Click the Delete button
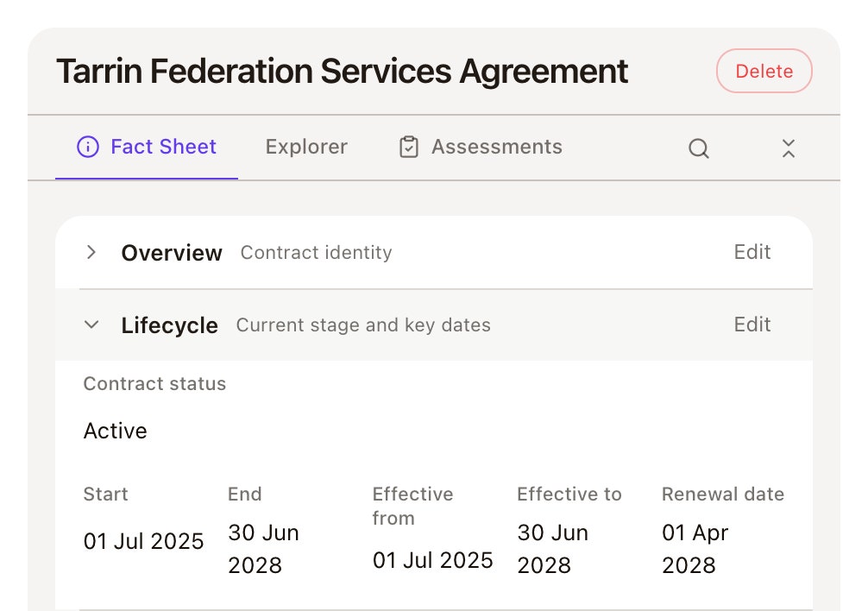The height and width of the screenshot is (611, 868). pyautogui.click(x=764, y=71)
